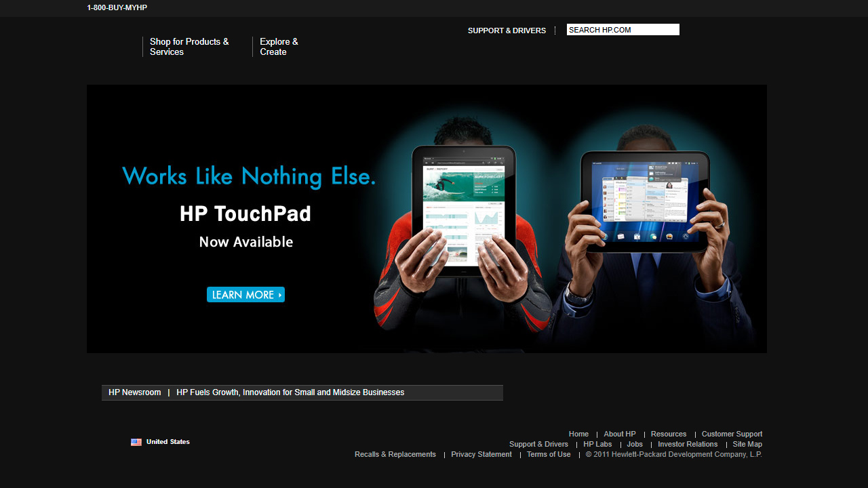Click the TouchPad showing surf report
This screenshot has height=488, width=868.
(464, 211)
